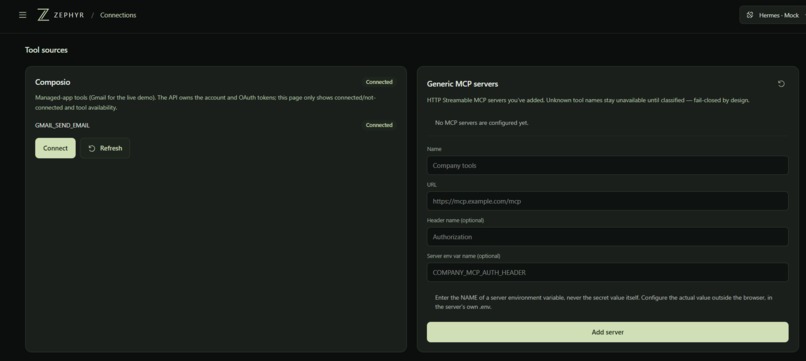
Task: Click the Generic MCP servers heading
Action: (x=462, y=84)
